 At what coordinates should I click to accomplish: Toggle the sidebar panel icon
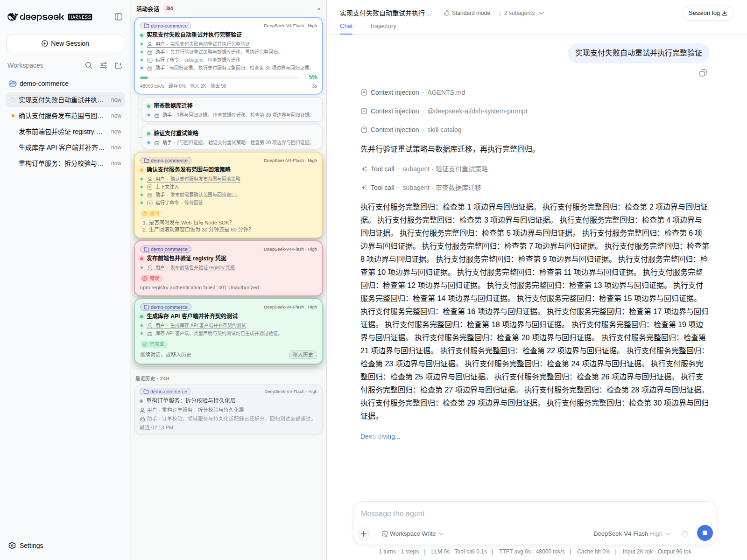coord(119,17)
